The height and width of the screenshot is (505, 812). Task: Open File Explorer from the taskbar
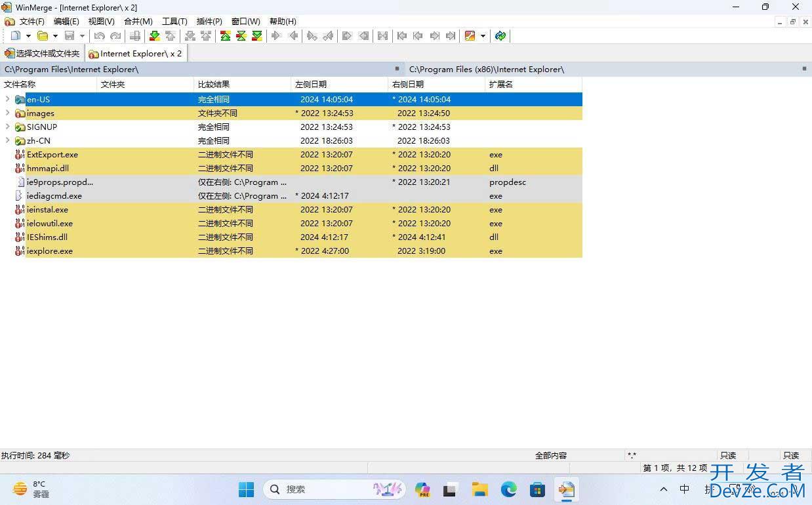pos(480,489)
